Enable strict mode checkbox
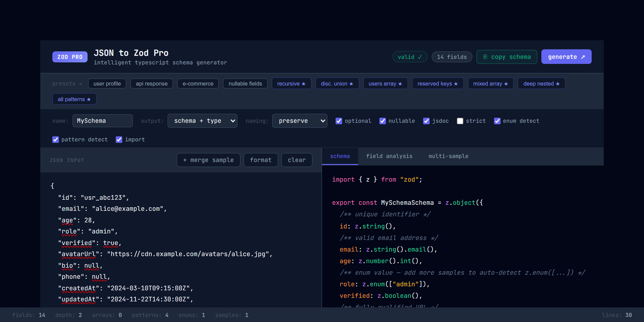 (x=460, y=121)
